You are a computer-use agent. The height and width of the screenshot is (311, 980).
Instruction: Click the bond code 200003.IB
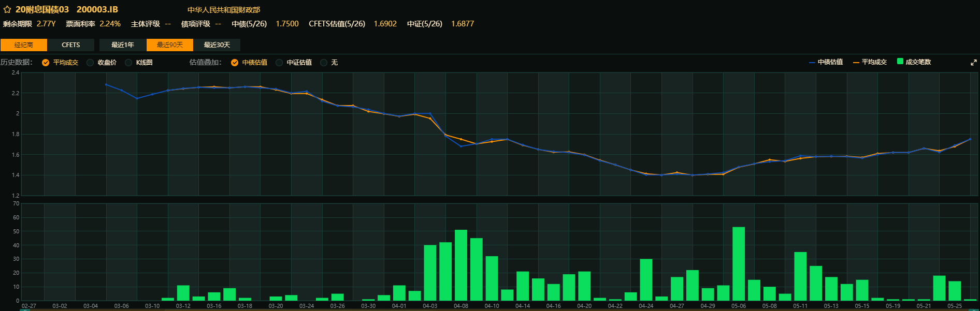point(97,10)
